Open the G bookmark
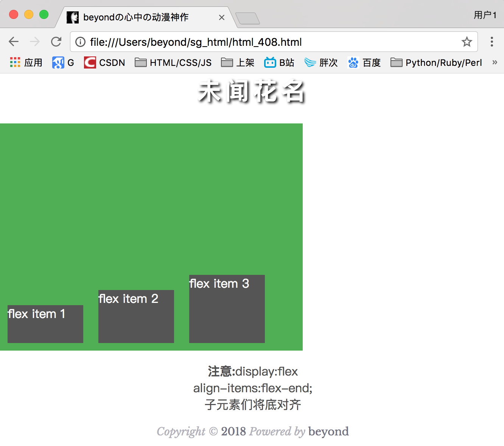Image resolution: width=504 pixels, height=446 pixels. [x=63, y=62]
